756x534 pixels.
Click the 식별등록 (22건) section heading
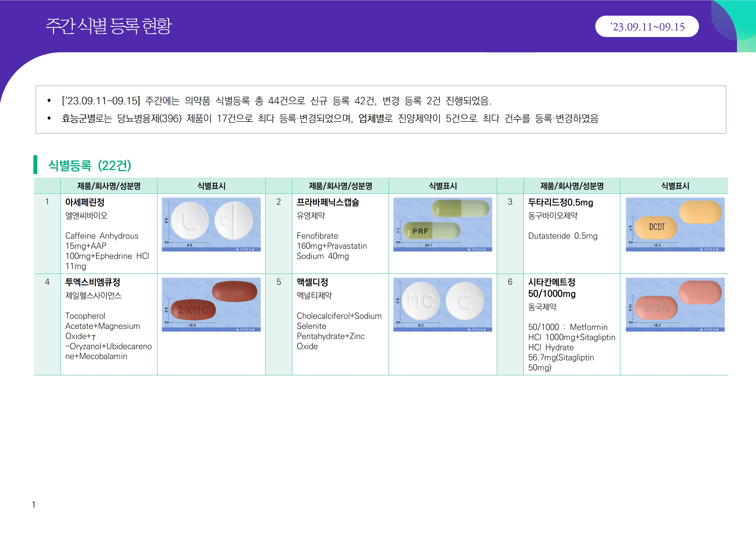click(90, 166)
